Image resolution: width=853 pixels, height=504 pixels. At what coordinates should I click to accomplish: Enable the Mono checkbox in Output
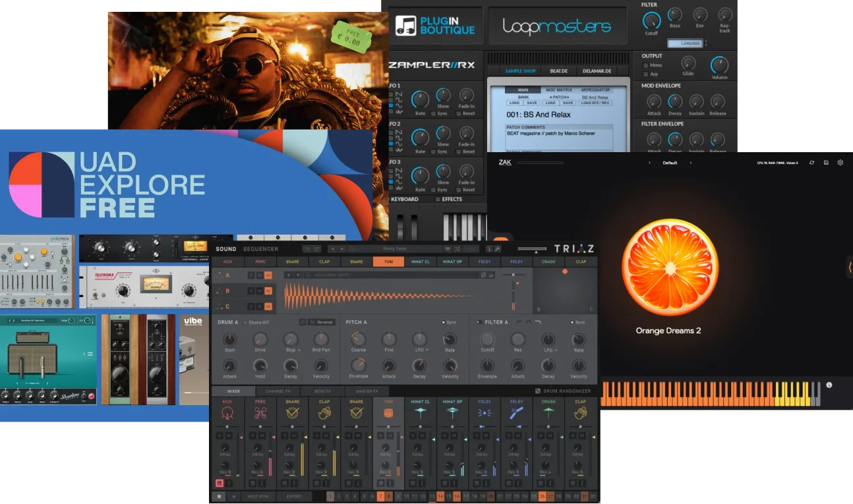(645, 65)
